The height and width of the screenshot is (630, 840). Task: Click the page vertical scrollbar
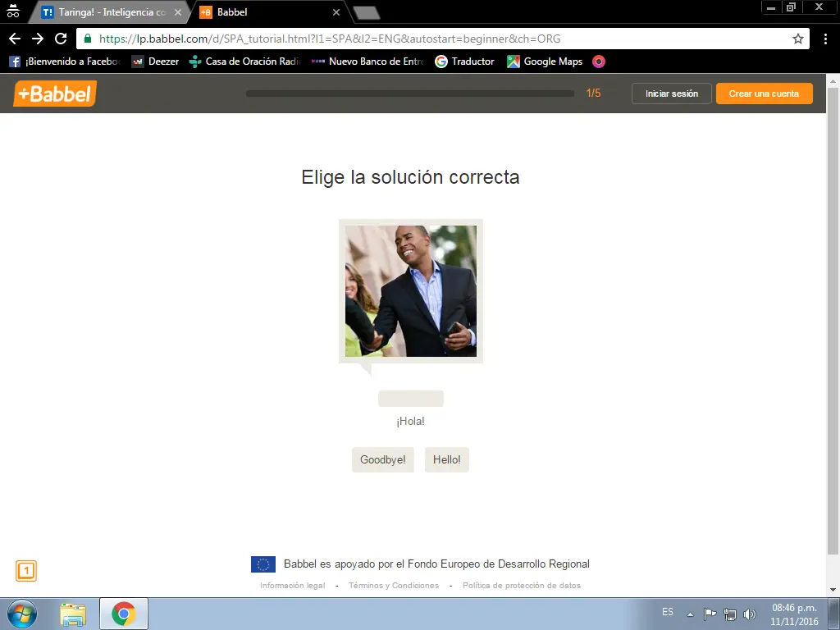click(833, 322)
